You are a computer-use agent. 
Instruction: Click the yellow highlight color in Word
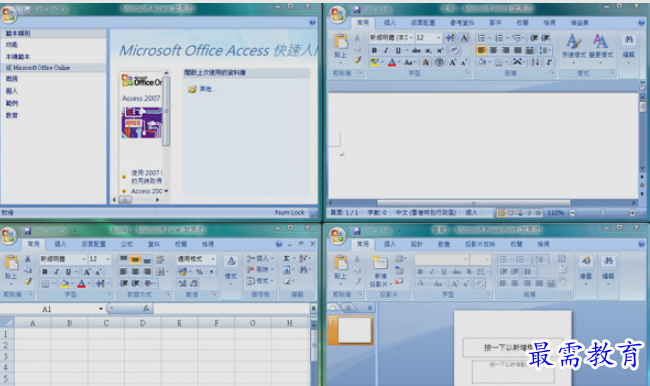(374, 62)
